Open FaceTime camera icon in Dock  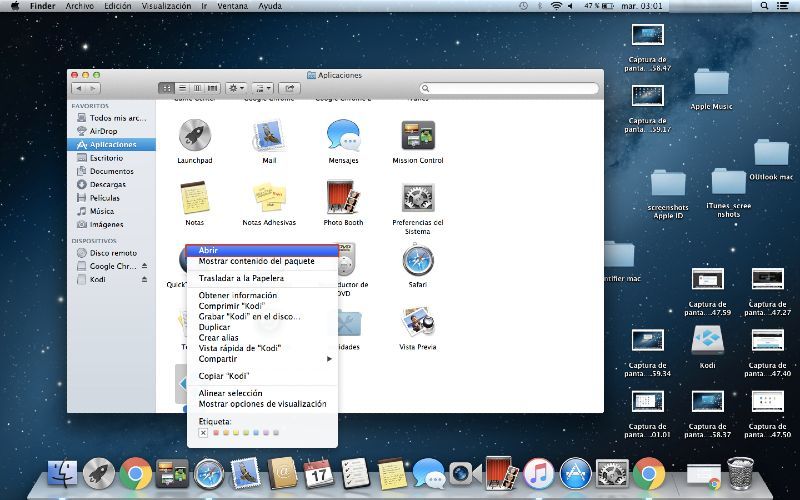coord(465,473)
